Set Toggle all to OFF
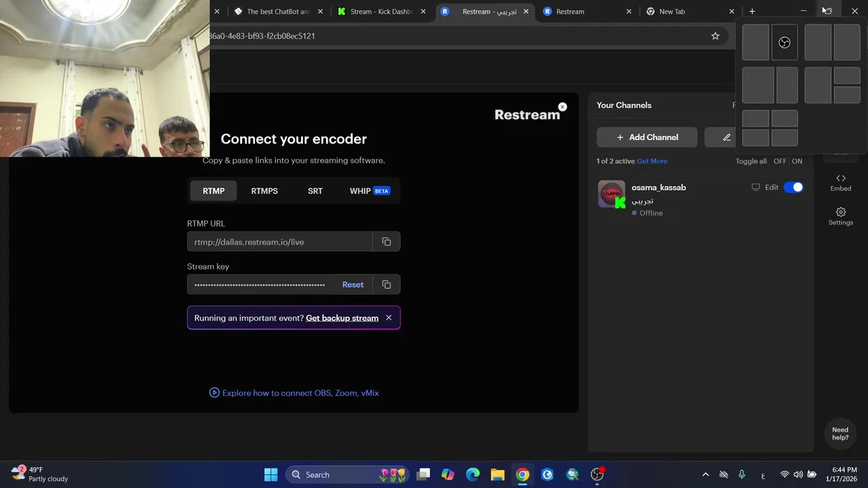 point(780,161)
